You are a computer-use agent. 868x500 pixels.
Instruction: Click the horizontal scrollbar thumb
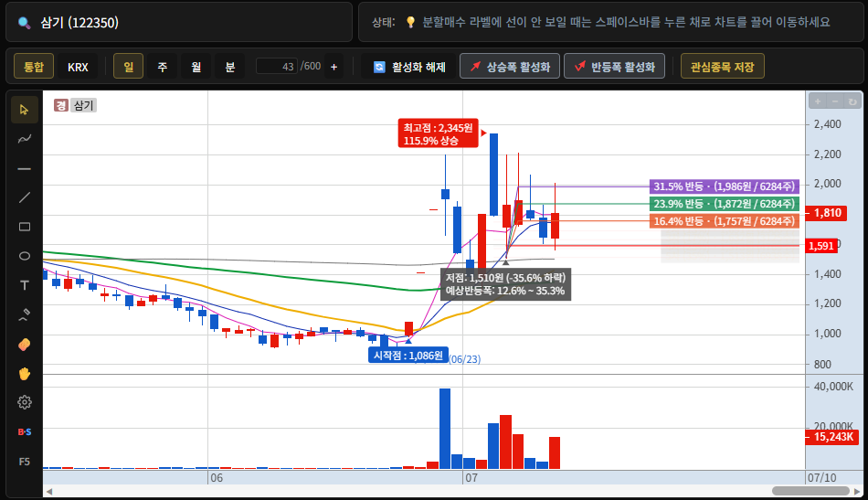tap(810, 491)
